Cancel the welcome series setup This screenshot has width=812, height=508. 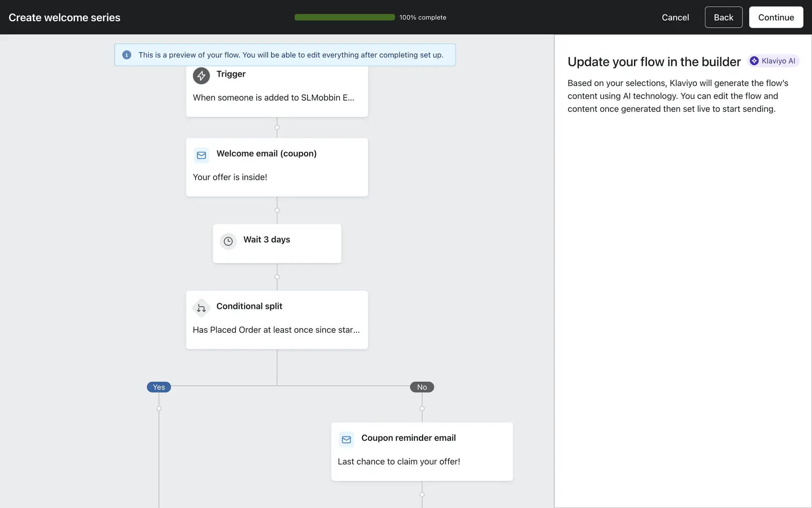(675, 17)
